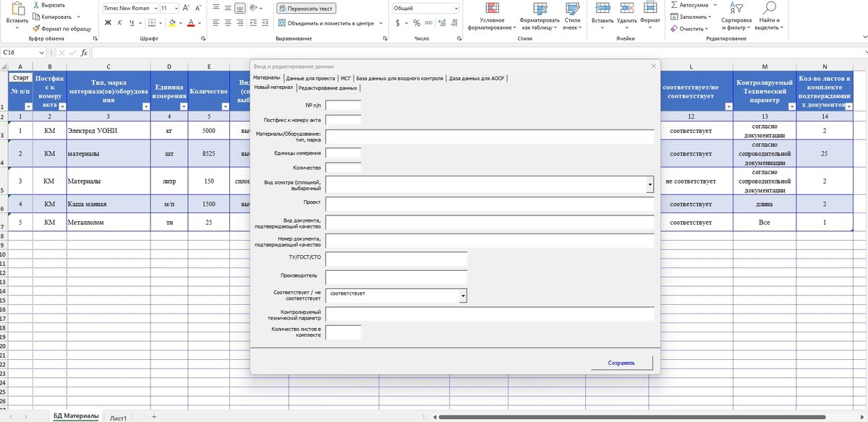Image resolution: width=868 pixels, height=422 pixels.
Task: Click the increase font size icon
Action: [187, 8]
